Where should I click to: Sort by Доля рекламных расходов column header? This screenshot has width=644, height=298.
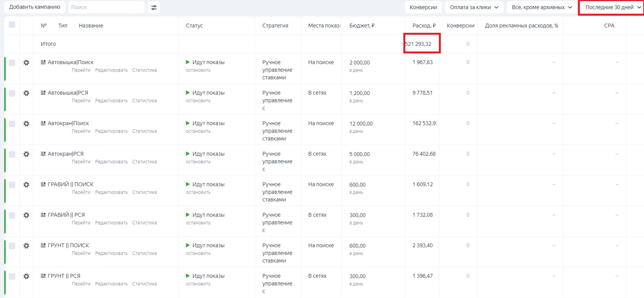521,26
